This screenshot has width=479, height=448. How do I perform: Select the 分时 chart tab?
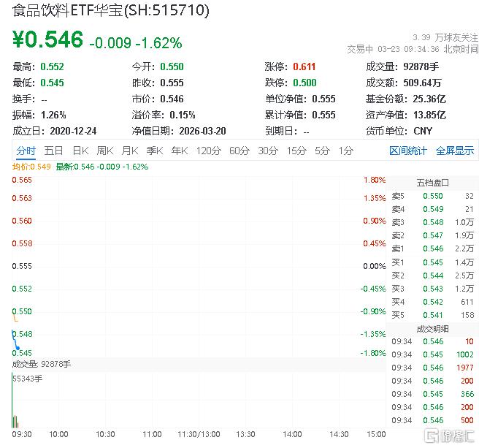pos(26,151)
